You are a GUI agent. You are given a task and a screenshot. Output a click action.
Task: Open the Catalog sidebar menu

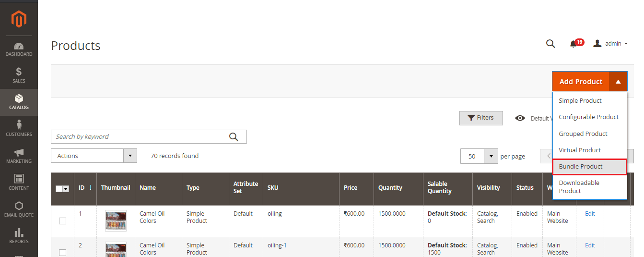coord(19,102)
